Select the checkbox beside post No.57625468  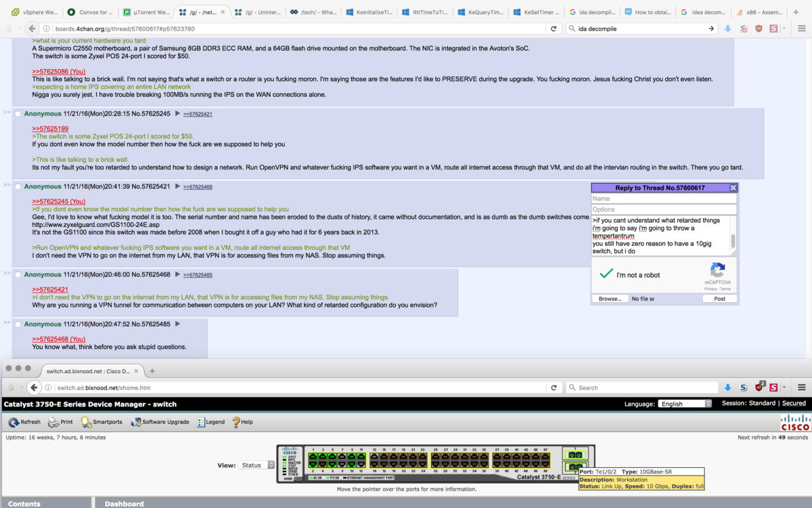18,275
